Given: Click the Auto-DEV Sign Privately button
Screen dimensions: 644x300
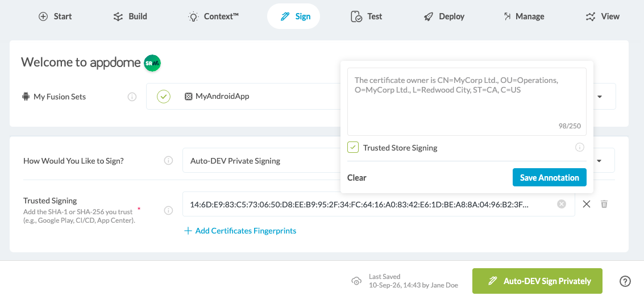Looking at the screenshot, I should click(537, 281).
